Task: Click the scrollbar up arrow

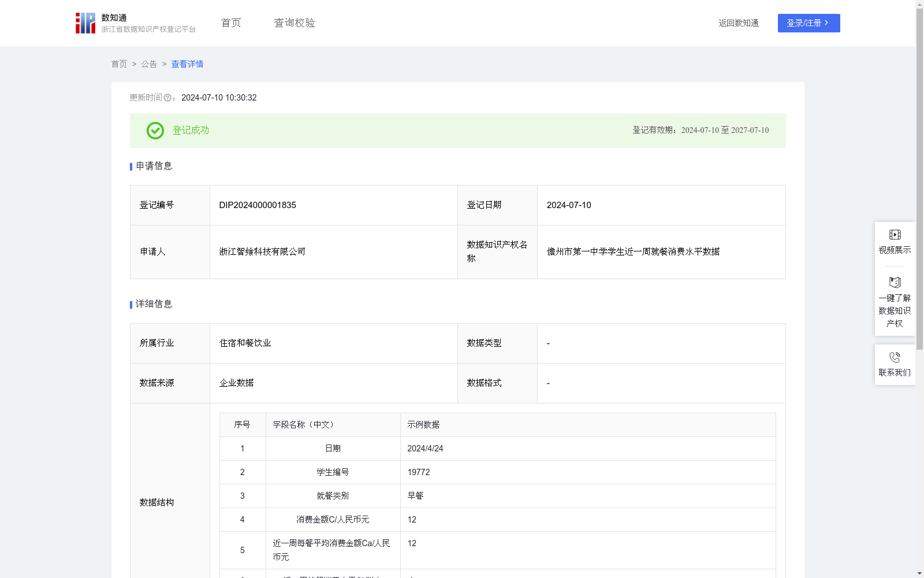Action: pyautogui.click(x=920, y=4)
